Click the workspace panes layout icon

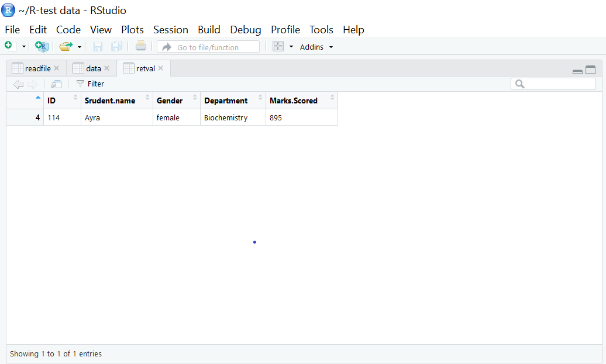(279, 46)
